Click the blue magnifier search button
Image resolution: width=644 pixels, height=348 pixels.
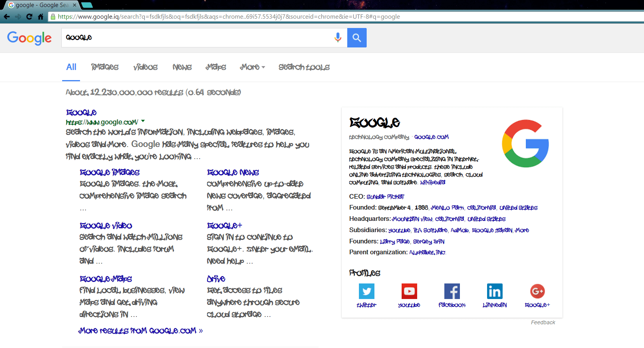coord(357,38)
